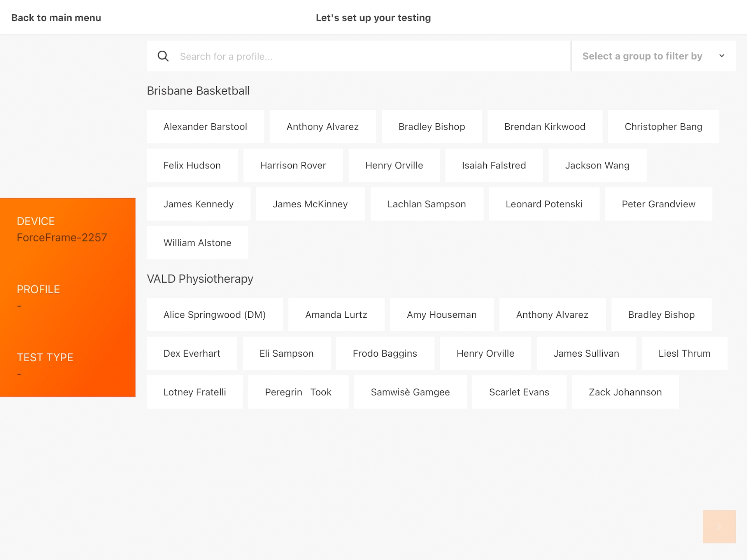Image resolution: width=747 pixels, height=560 pixels.
Task: Click the Brisbane Basketball group heading
Action: tap(198, 91)
